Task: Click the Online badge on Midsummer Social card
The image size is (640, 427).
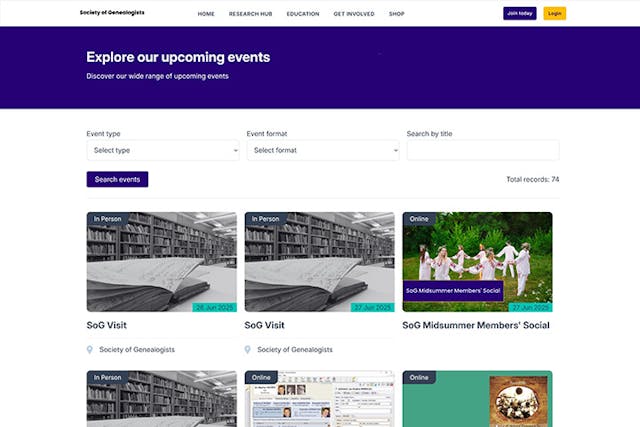Action: pyautogui.click(x=419, y=219)
